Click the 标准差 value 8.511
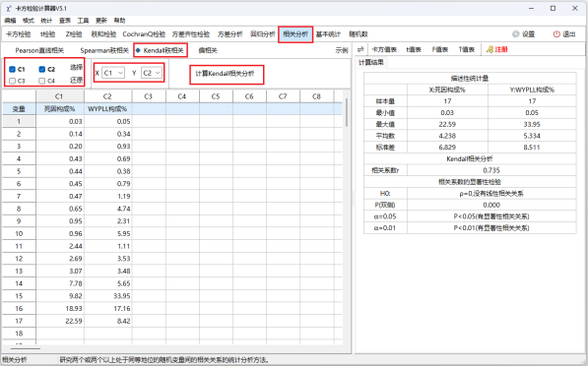This screenshot has width=588, height=366. [532, 148]
